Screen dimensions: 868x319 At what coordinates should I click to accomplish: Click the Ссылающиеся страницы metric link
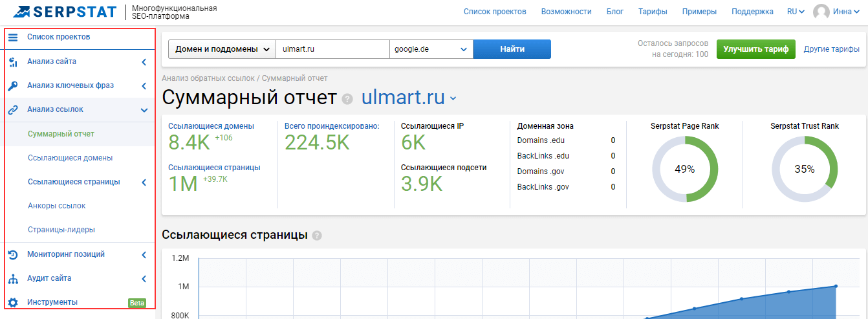click(214, 168)
